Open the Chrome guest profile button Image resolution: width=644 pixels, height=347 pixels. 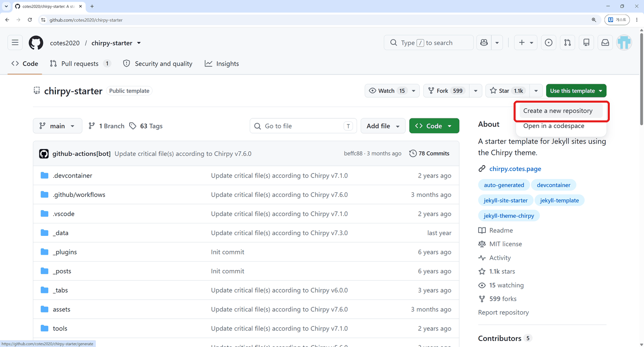[617, 20]
